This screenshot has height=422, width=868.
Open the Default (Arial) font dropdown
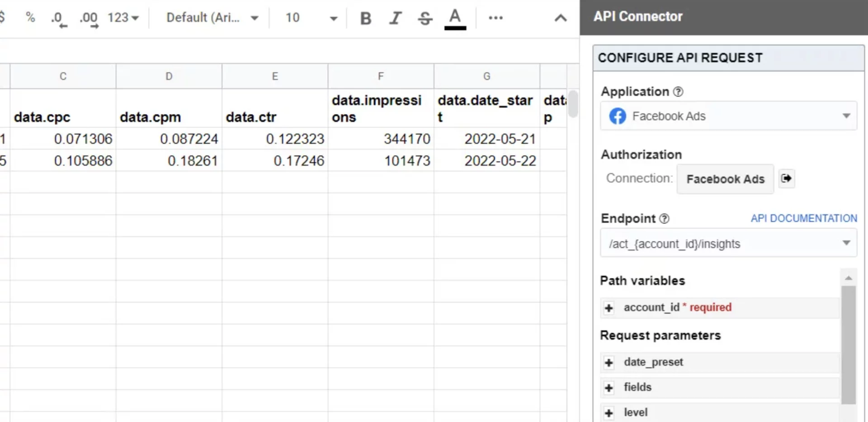click(x=212, y=18)
